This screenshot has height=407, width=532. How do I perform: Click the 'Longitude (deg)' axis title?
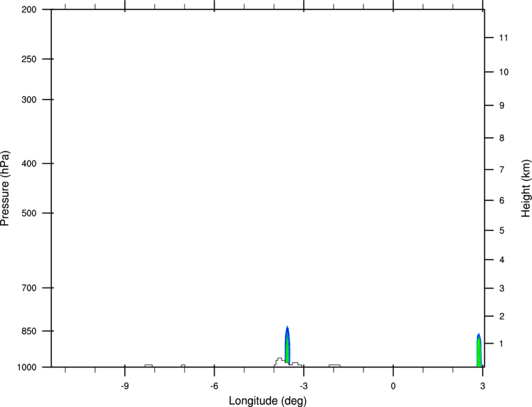pyautogui.click(x=268, y=401)
